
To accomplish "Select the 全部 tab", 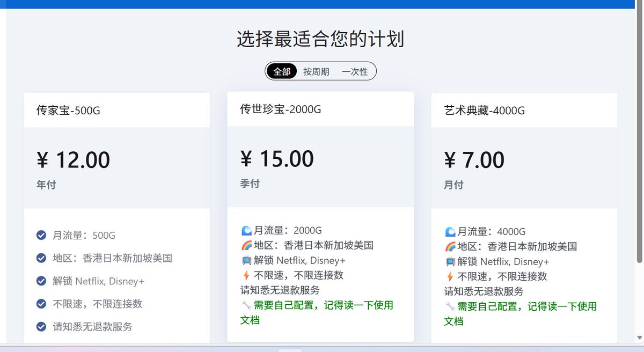I will (x=282, y=71).
